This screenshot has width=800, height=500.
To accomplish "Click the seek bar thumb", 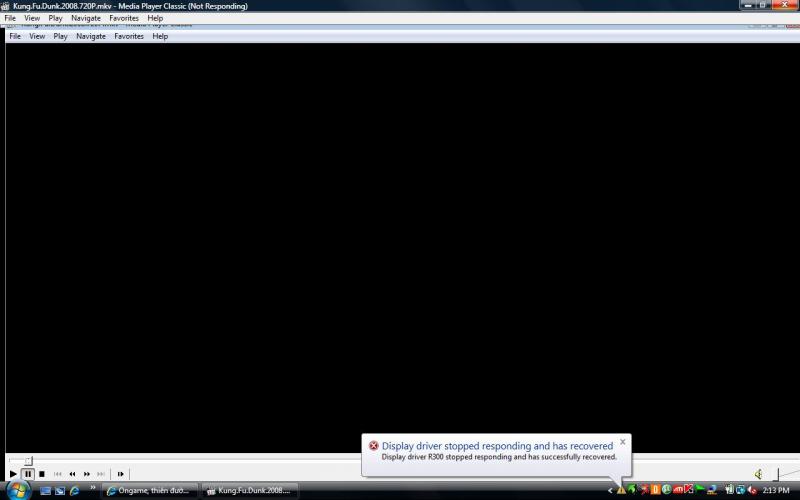I will point(28,461).
